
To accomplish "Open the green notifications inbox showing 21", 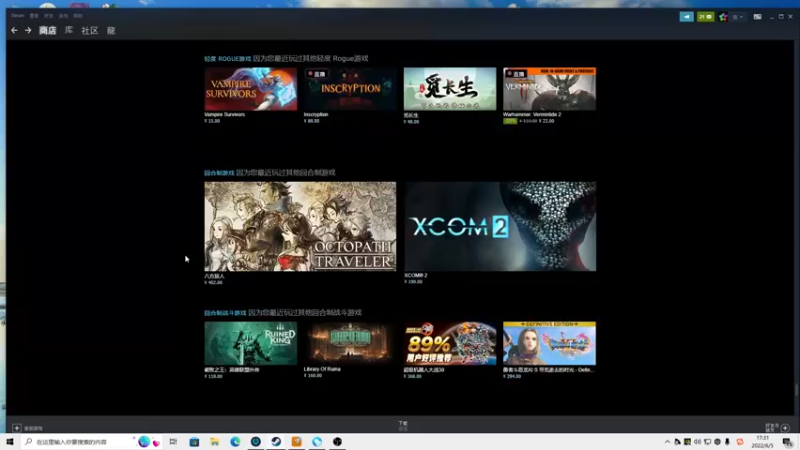I will pos(705,17).
